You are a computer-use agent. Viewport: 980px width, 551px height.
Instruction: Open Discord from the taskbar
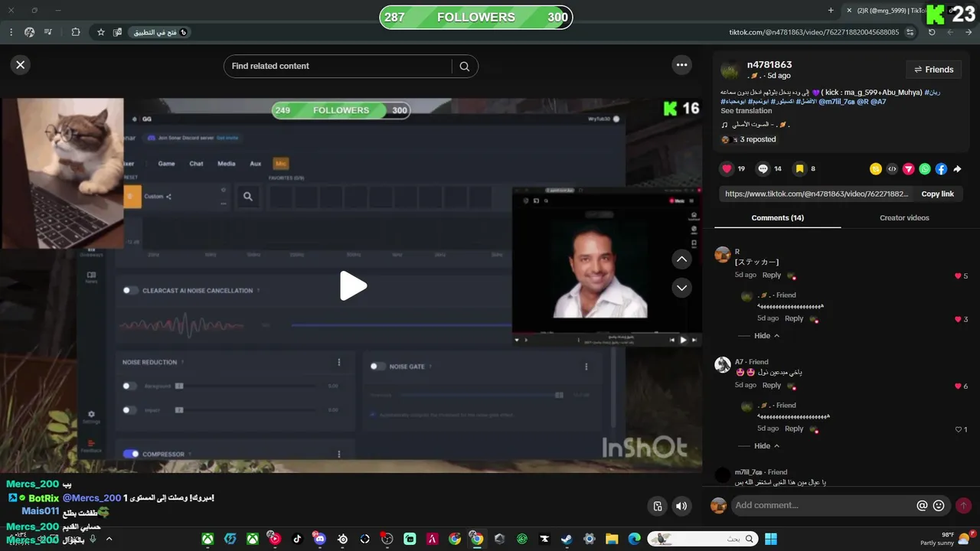tap(319, 539)
